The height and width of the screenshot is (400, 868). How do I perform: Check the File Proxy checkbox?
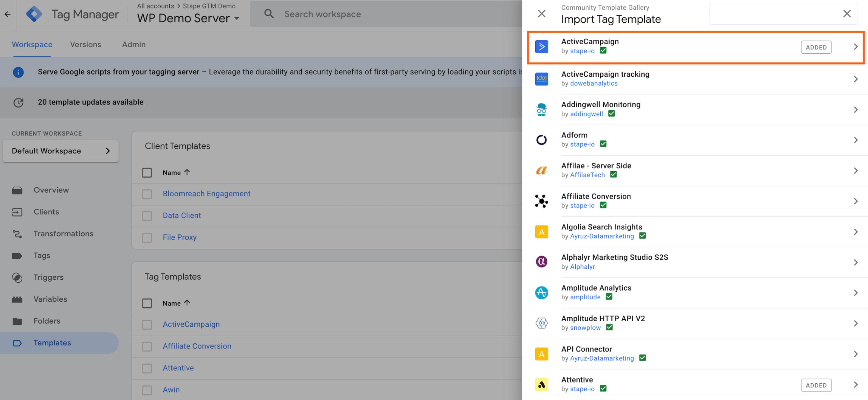[x=147, y=238]
